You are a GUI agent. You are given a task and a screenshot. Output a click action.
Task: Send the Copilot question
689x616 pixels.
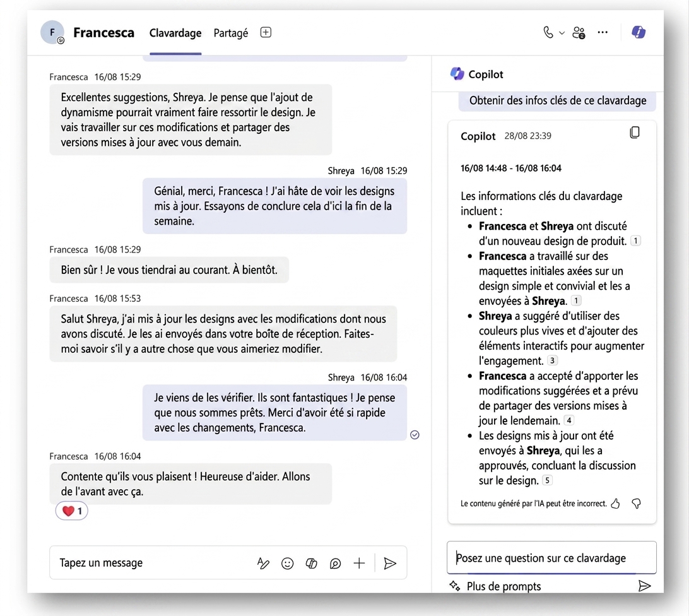point(644,586)
